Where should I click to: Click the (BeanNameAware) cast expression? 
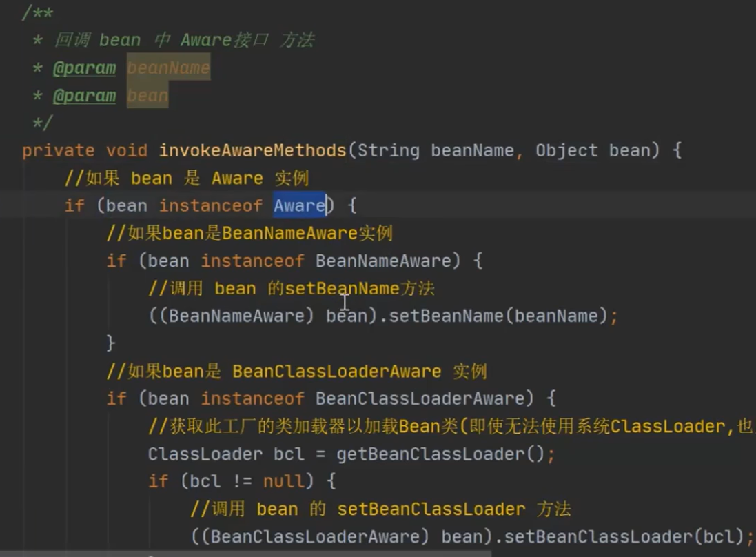(236, 316)
